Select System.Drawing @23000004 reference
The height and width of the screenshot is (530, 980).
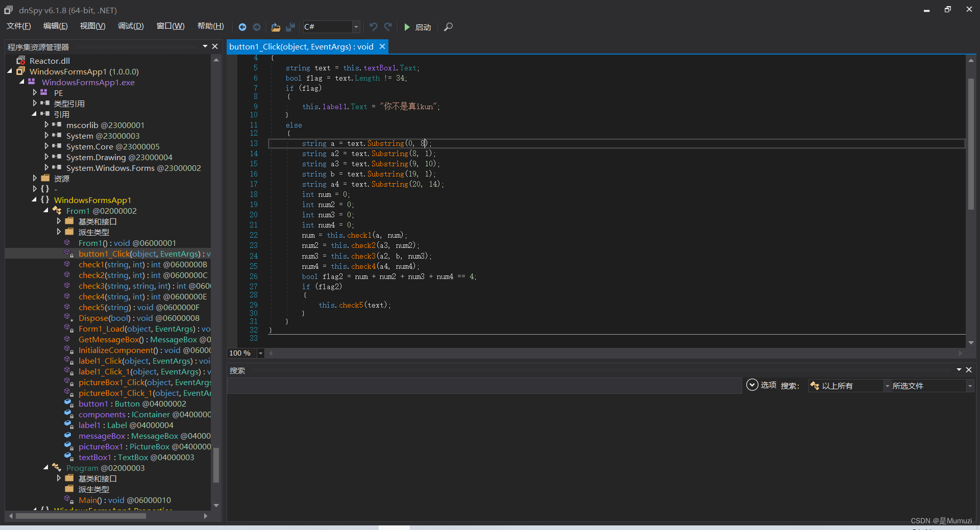pos(119,157)
